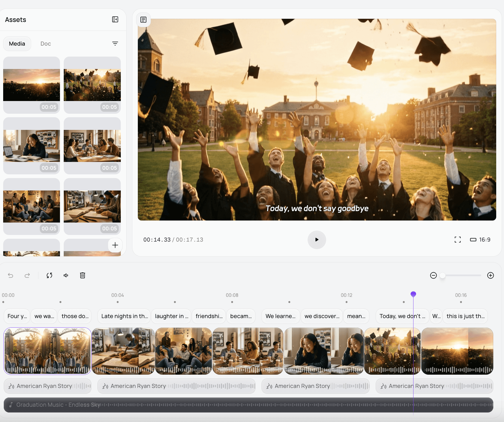Select the 'we discover...' subtitle clip
Image resolution: width=504 pixels, height=422 pixels.
coord(322,316)
